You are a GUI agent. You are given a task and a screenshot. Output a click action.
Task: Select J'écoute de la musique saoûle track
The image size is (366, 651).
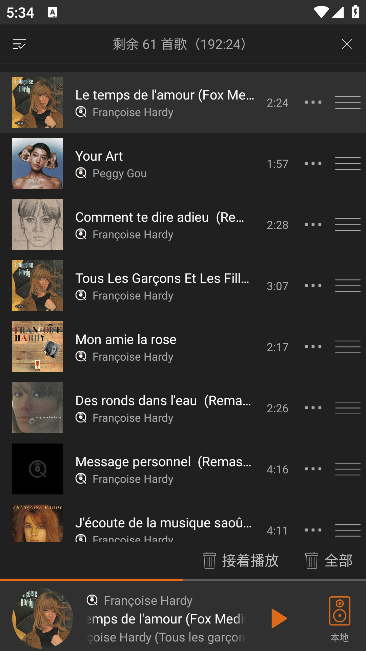coord(183,524)
